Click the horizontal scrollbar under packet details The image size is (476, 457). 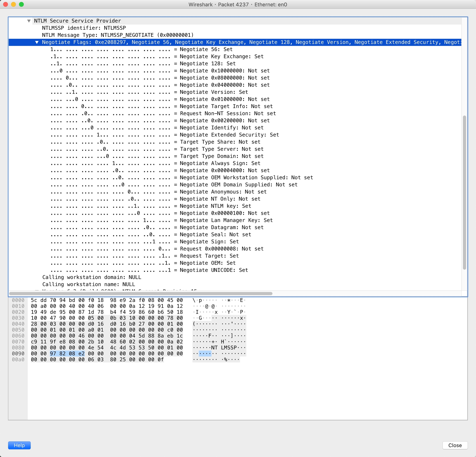[x=141, y=293]
